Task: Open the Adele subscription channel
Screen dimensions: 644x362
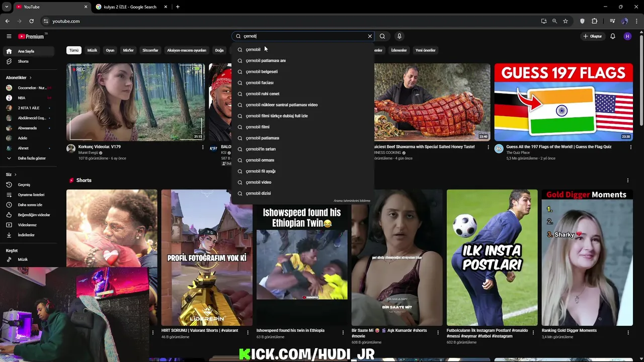Action: click(x=29, y=138)
